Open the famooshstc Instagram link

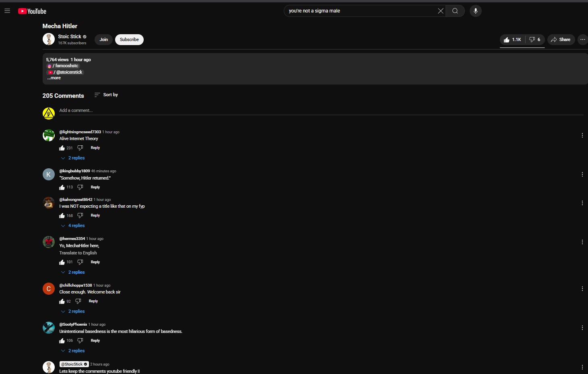(64, 66)
